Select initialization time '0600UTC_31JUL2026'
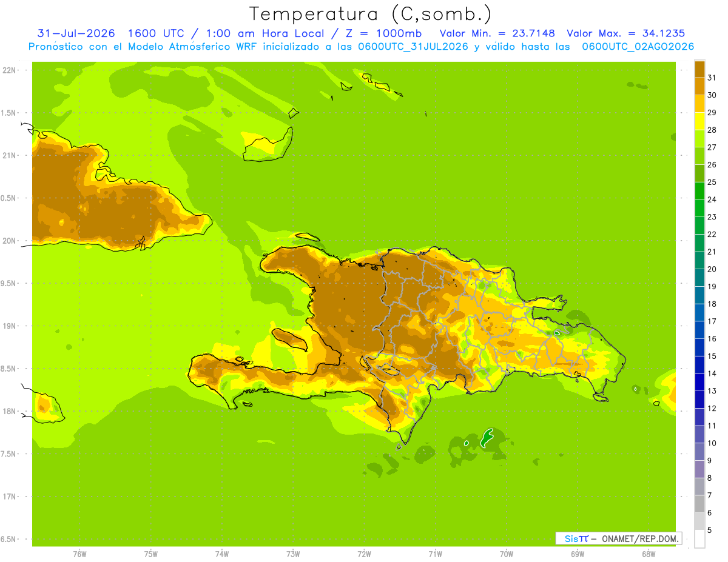The height and width of the screenshot is (562, 728). 413,47
